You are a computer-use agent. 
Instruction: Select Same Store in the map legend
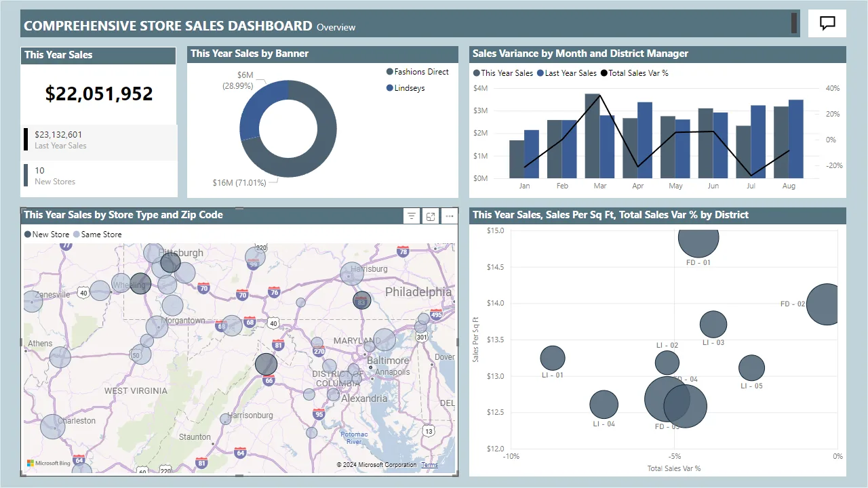(x=98, y=235)
